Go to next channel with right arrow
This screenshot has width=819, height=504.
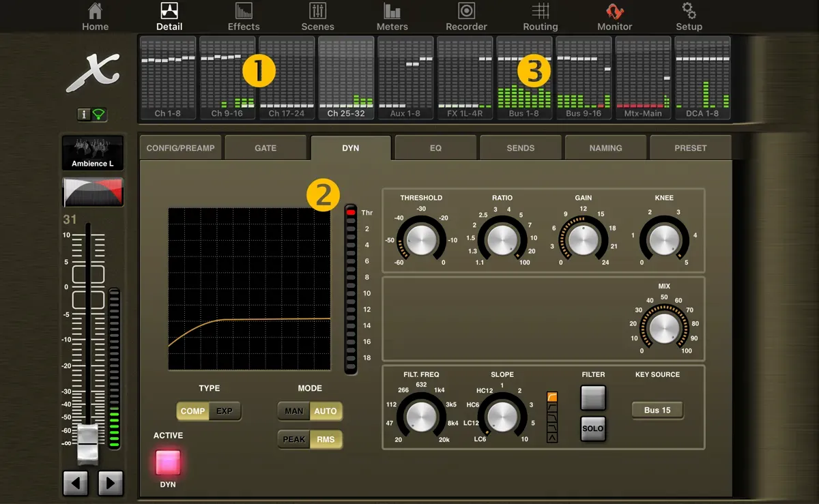[x=111, y=484]
